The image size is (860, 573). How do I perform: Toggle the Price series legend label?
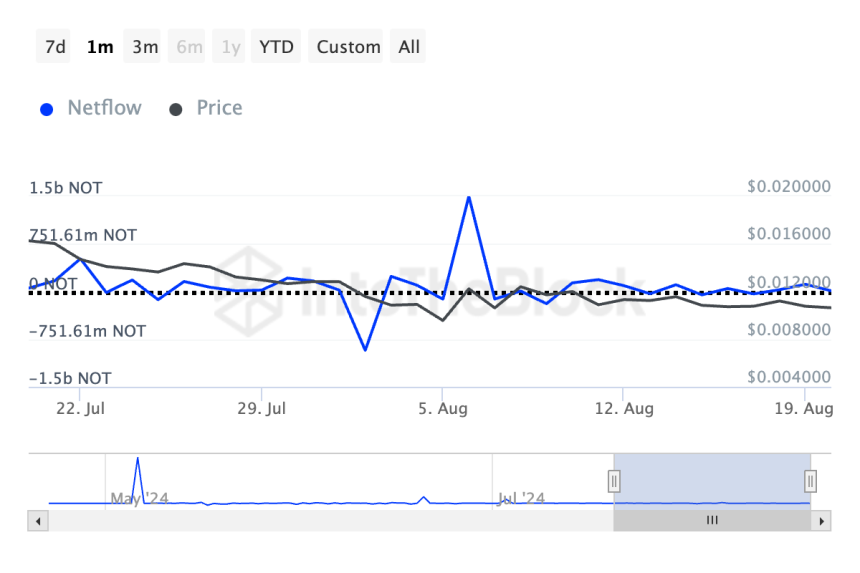219,108
